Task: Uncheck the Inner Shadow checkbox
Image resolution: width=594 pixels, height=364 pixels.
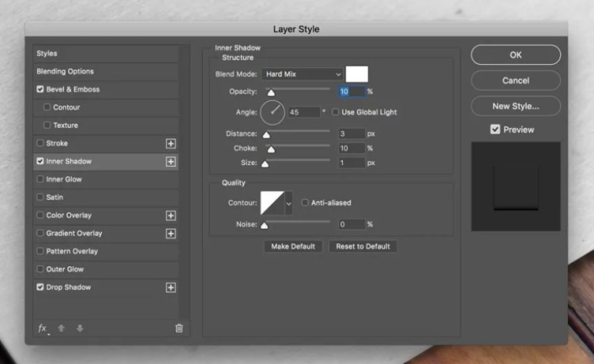Action: pos(40,161)
